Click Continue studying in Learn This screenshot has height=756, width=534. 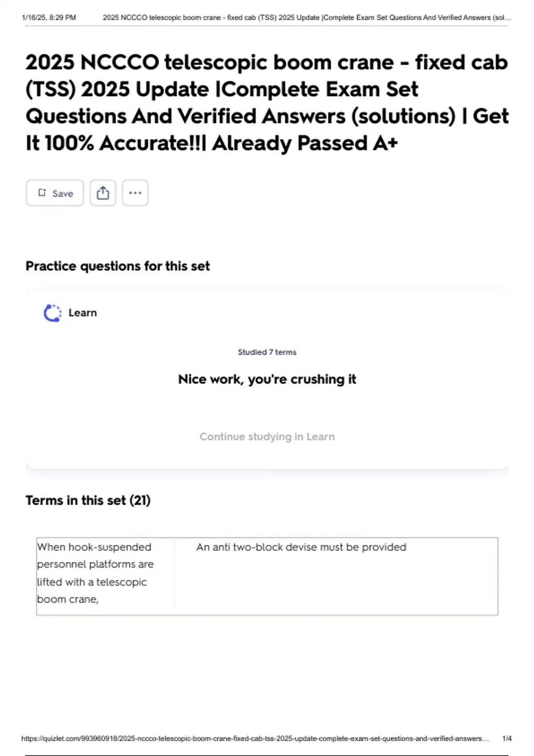click(267, 437)
